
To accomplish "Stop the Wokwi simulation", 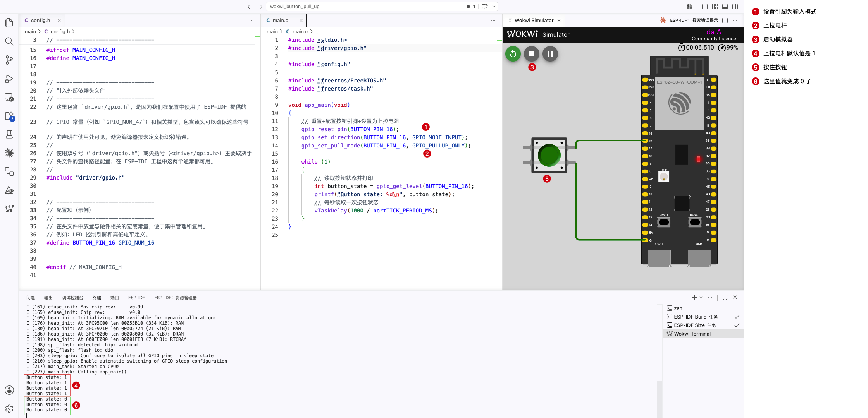I will pyautogui.click(x=532, y=54).
